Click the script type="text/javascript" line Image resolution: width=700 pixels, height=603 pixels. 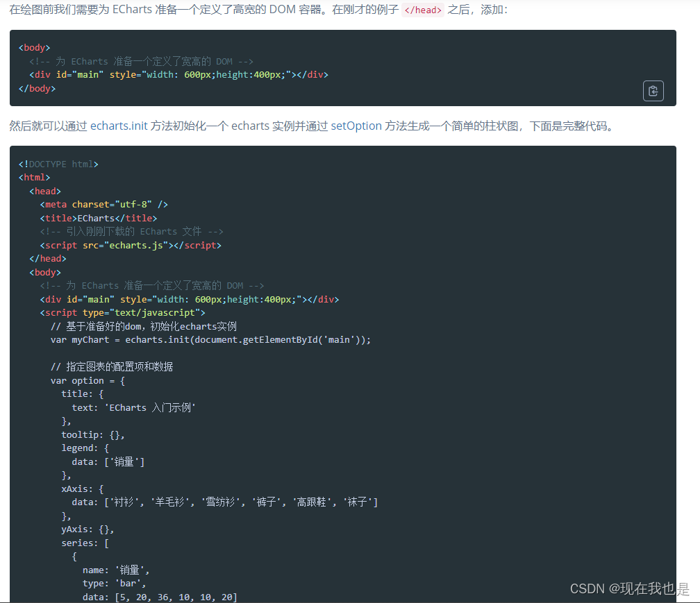[123, 313]
